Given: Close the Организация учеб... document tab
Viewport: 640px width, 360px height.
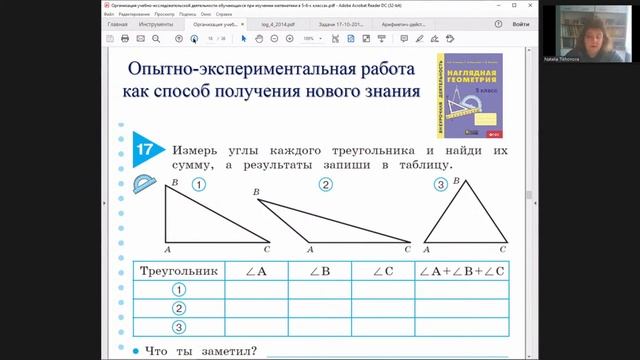Looking at the screenshot, I should coord(242,24).
